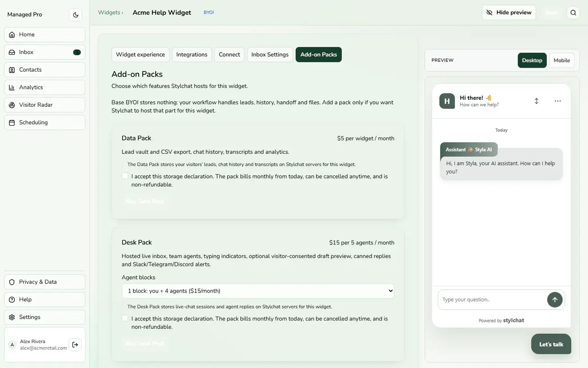This screenshot has width=588, height=368.
Task: Click the Alex Rivera account name
Action: [33, 341]
